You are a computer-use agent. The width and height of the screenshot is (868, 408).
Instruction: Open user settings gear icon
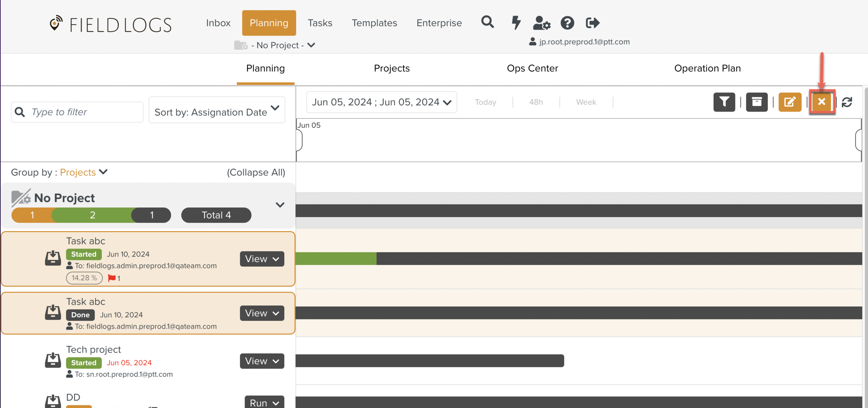click(x=542, y=23)
